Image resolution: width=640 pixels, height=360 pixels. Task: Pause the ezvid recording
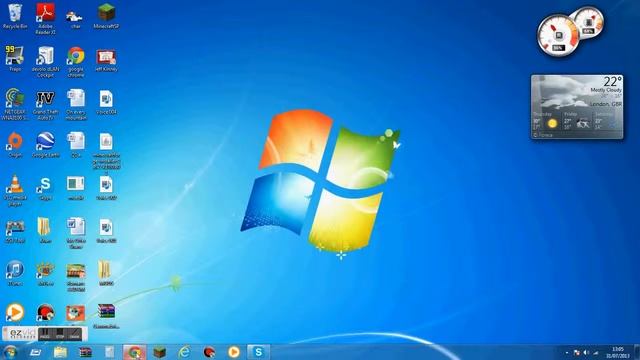[x=45, y=334]
